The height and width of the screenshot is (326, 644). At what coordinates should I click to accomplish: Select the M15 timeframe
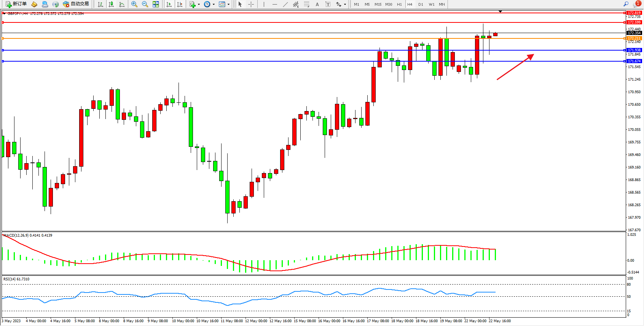378,4
